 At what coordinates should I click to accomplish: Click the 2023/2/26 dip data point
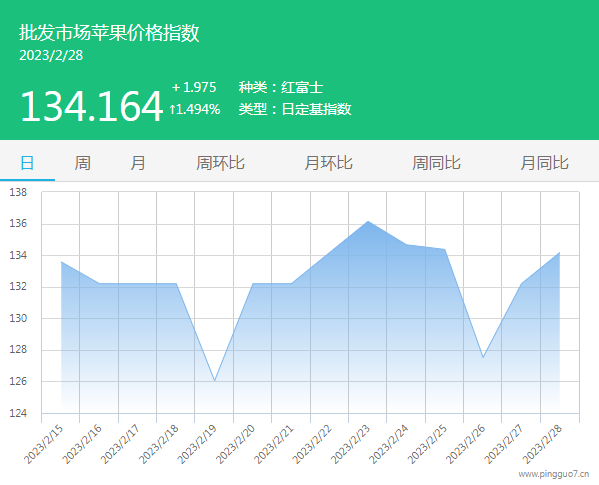(483, 357)
